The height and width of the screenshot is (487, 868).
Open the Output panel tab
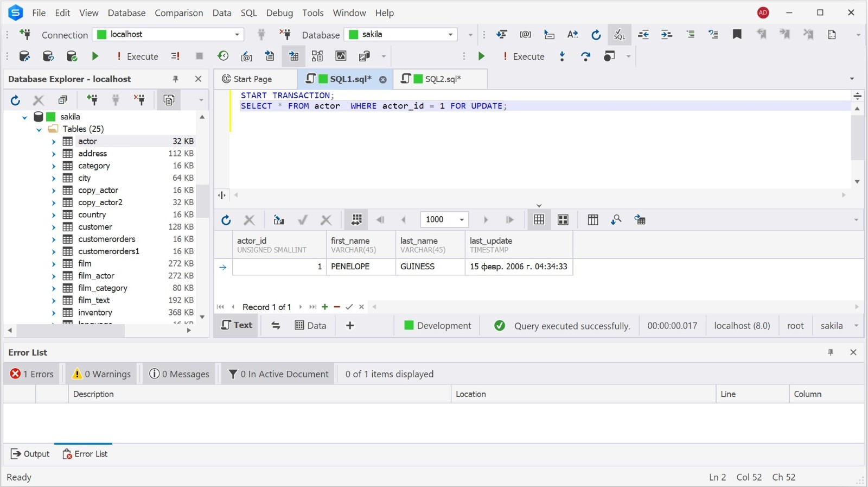click(30, 454)
